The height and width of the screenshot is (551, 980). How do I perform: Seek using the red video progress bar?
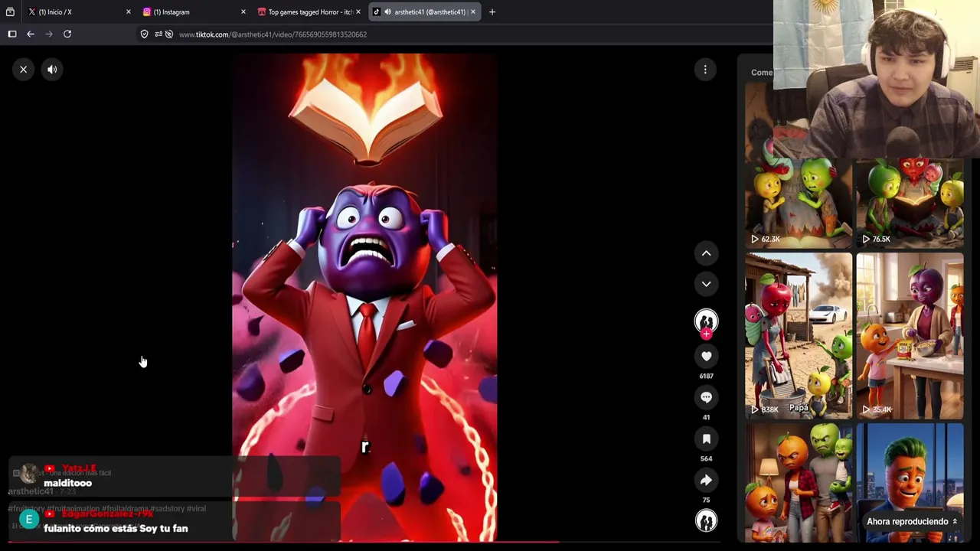point(364,543)
